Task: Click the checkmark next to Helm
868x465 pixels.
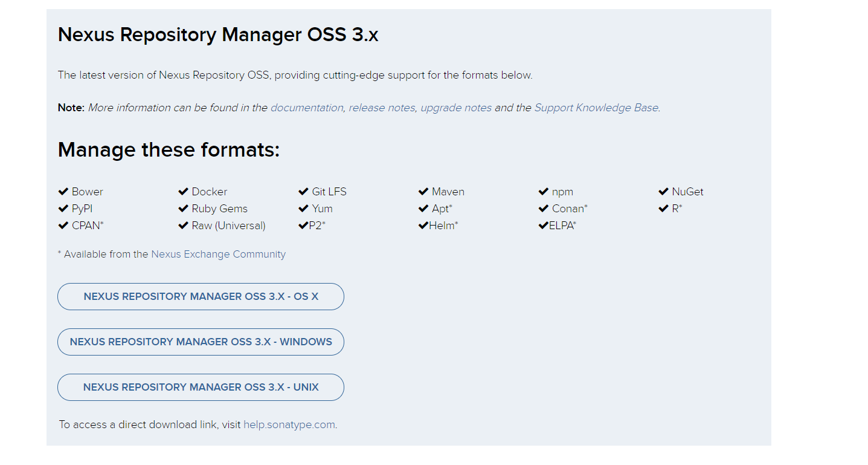Action: (x=423, y=226)
